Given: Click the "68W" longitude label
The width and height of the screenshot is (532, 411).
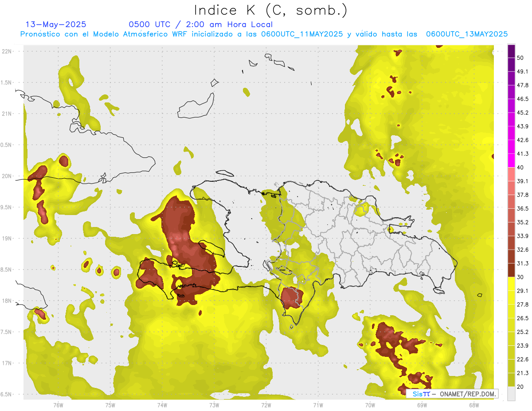Looking at the screenshot, I should pos(474,405).
